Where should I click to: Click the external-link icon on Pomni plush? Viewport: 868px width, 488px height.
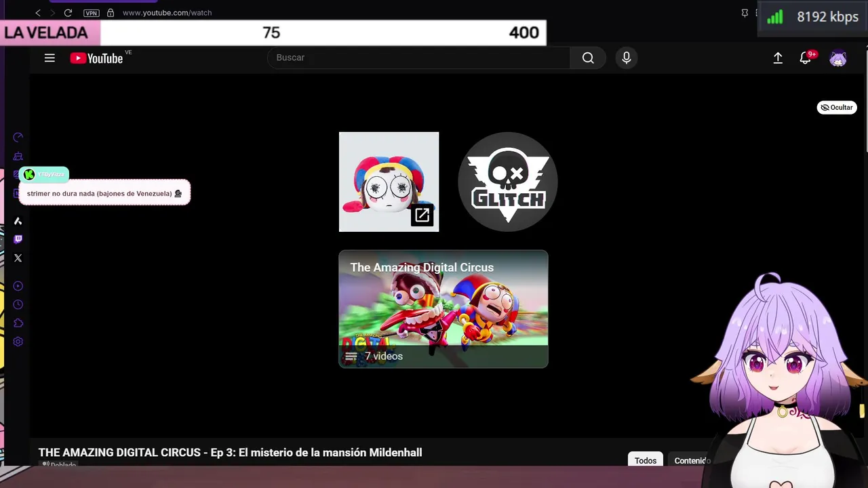point(422,215)
